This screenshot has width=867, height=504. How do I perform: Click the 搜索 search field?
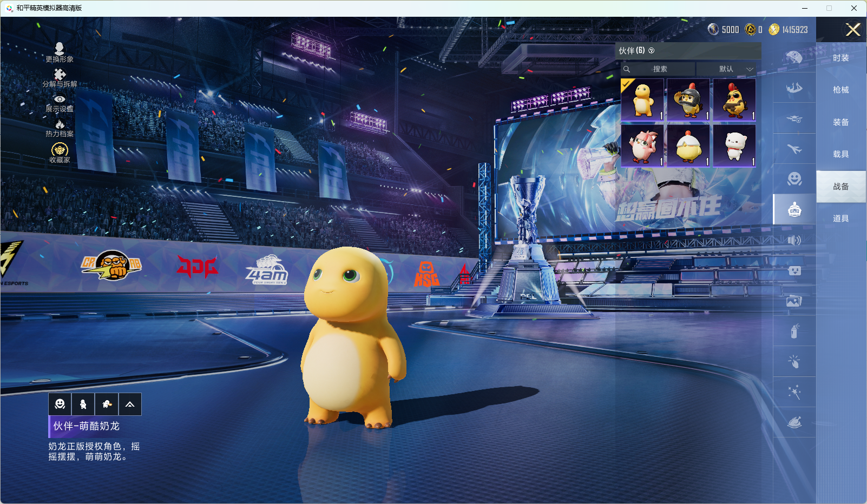coord(658,69)
